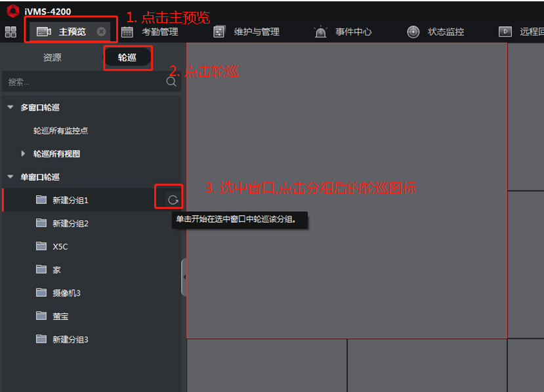Open the four-square module grid menu icon

[x=10, y=32]
